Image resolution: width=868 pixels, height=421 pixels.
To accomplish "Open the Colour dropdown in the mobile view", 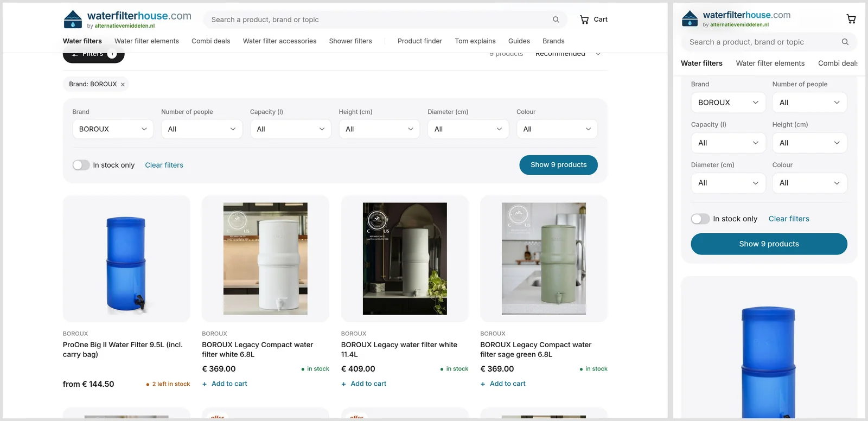I will tap(809, 183).
